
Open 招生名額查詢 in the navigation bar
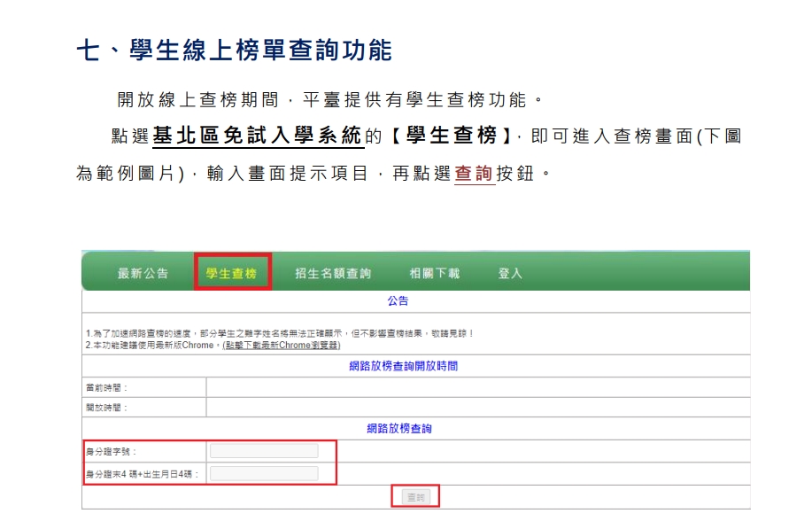[333, 273]
